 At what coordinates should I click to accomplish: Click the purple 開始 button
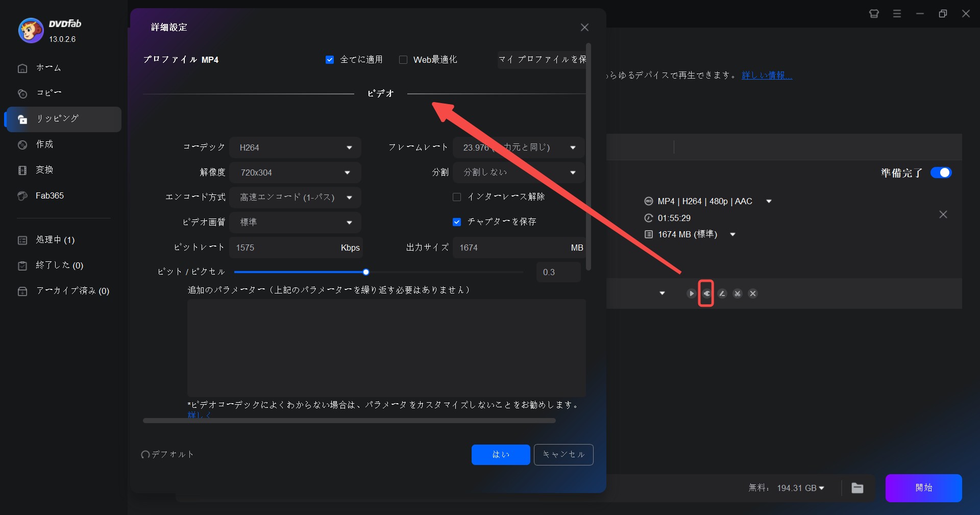click(923, 488)
